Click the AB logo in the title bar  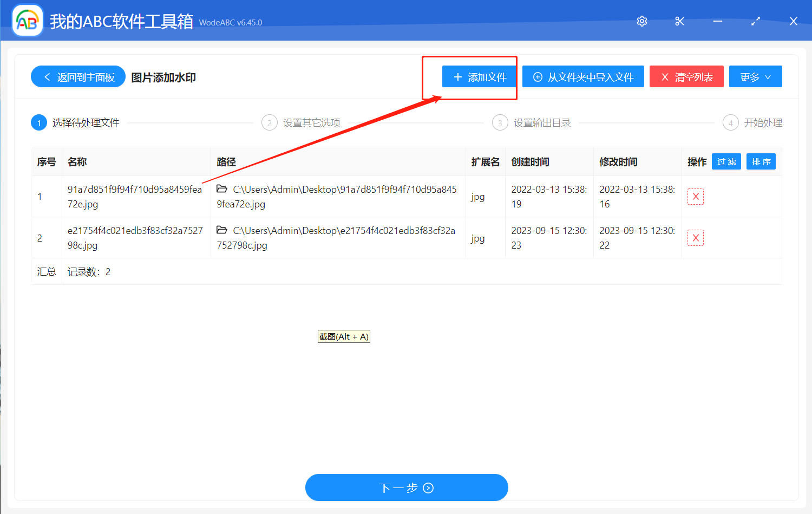(x=27, y=21)
